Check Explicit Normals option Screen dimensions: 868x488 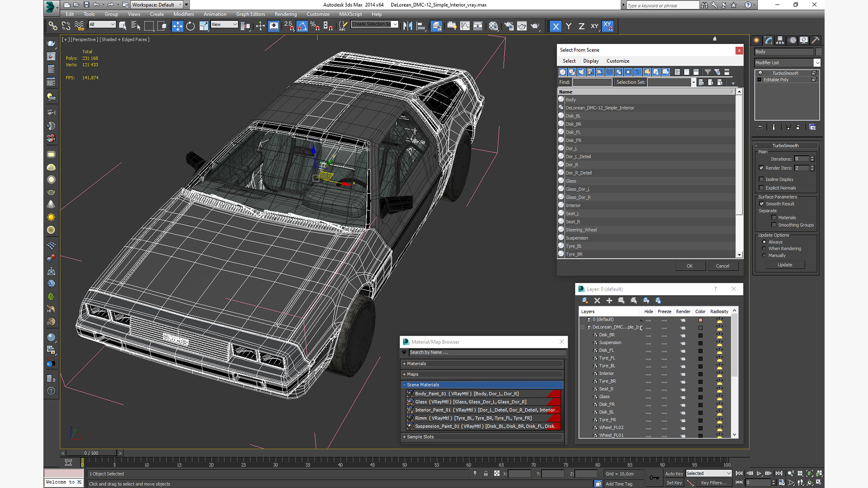pos(761,188)
